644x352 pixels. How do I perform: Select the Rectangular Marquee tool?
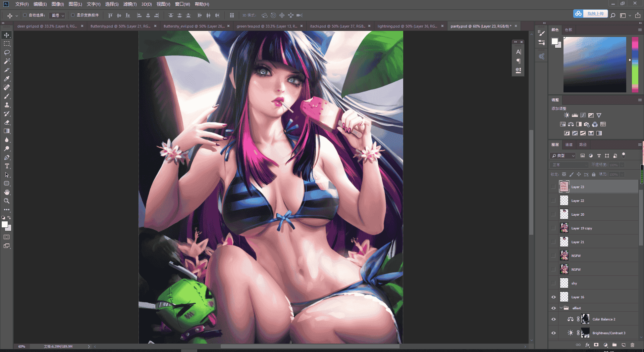(x=7, y=44)
